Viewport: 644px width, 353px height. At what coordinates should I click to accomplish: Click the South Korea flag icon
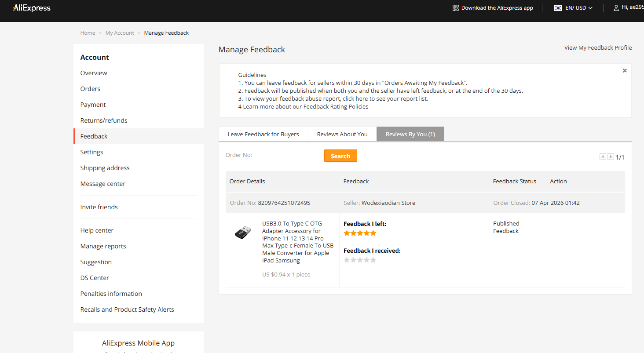[x=558, y=8]
